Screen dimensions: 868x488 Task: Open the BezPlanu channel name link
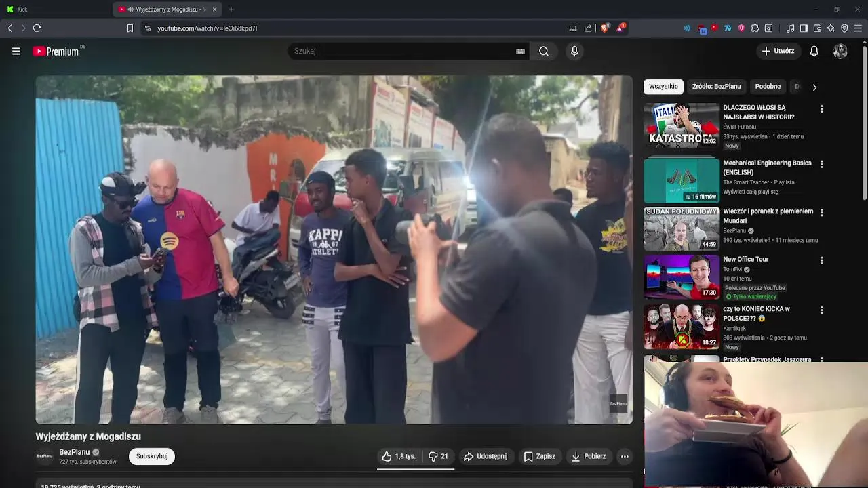point(75,452)
